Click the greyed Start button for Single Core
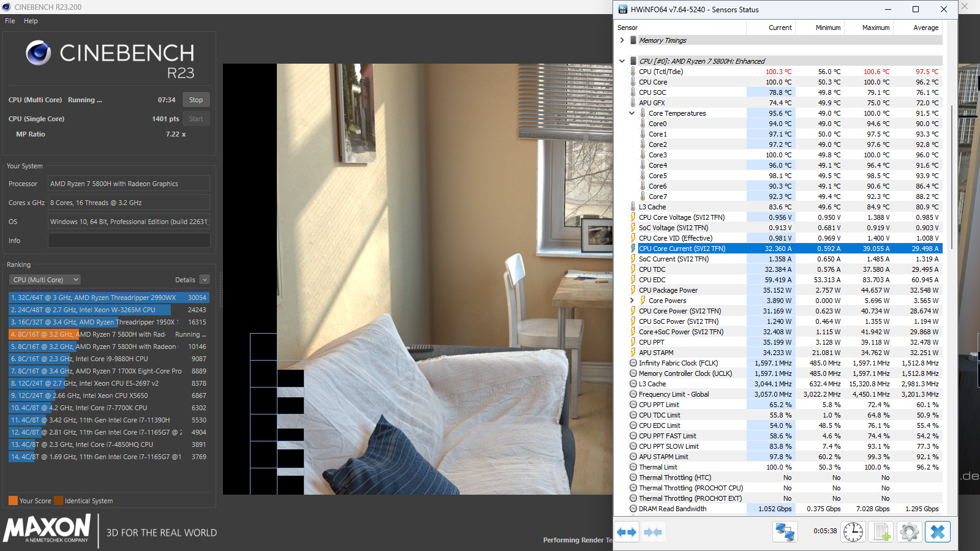The height and width of the screenshot is (551, 980). click(x=196, y=119)
